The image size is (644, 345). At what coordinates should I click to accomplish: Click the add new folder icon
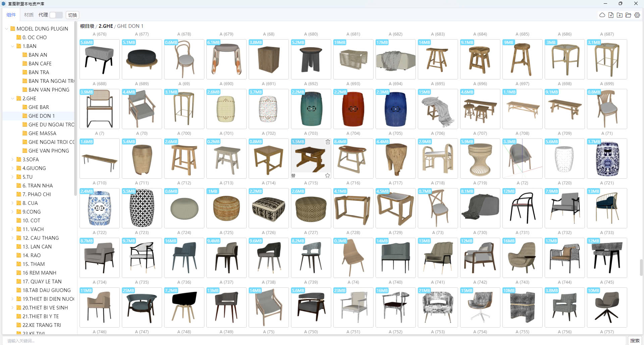click(x=620, y=15)
